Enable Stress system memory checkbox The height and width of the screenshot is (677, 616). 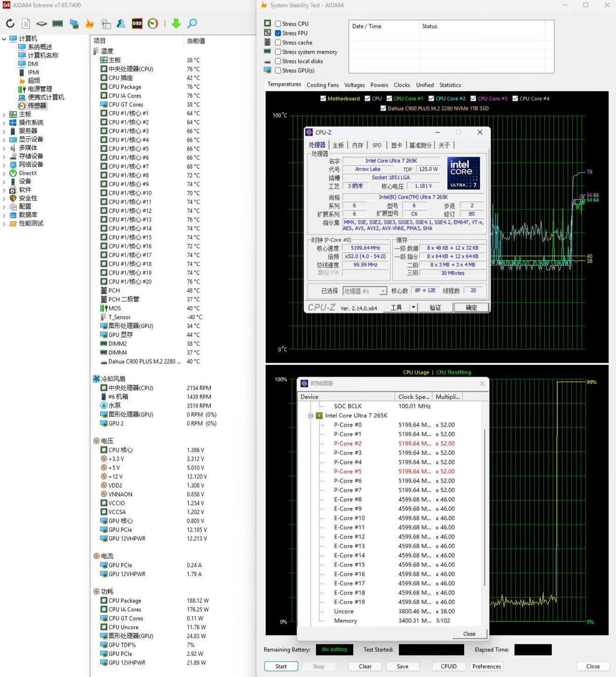pyautogui.click(x=278, y=52)
